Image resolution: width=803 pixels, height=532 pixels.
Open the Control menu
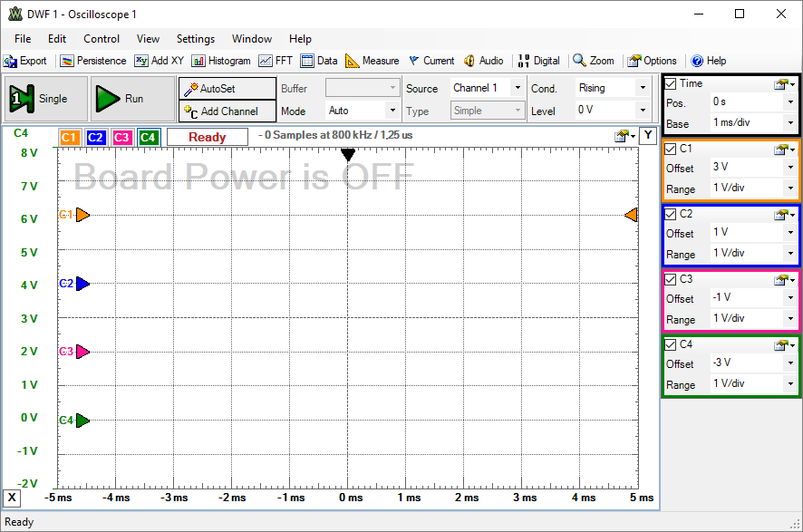coord(102,39)
